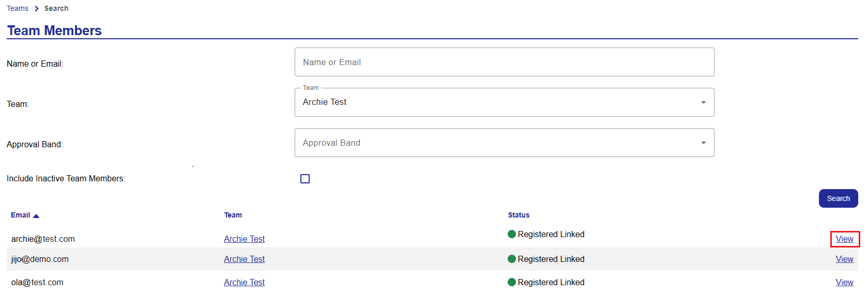Toggle the Email sort arrow icon
Screen dimensions: 868x295
click(36, 216)
